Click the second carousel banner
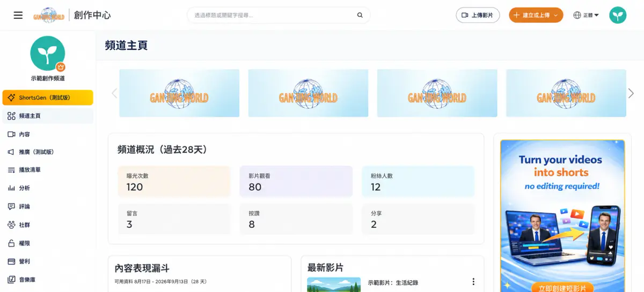 [x=308, y=93]
